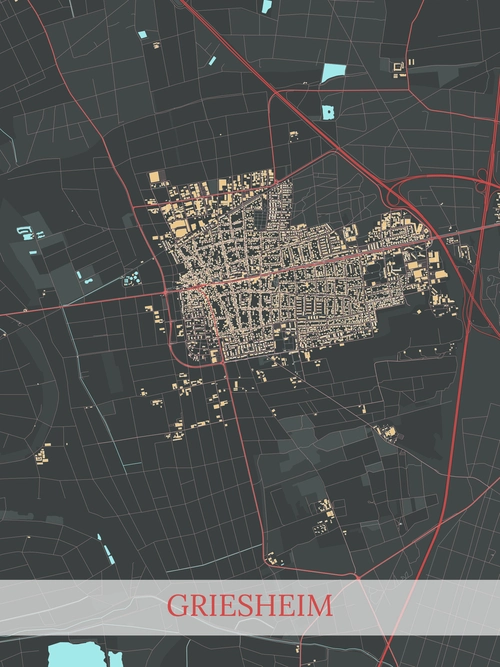Click the small tilted cyan sliver north of town

point(212,61)
